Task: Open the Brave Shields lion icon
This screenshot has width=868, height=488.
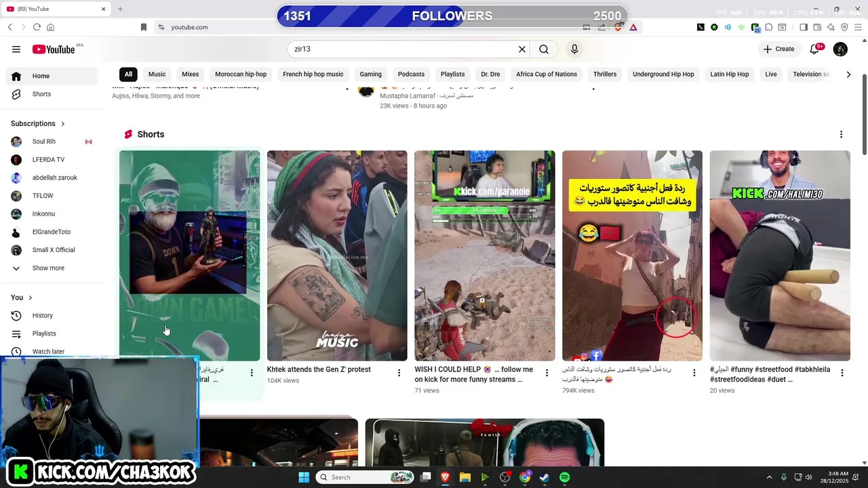Action: [x=618, y=27]
